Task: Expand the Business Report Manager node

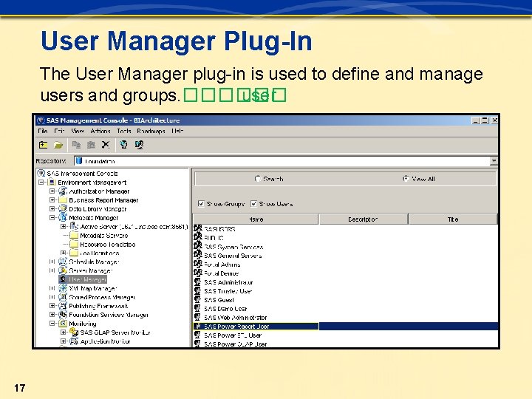Action: 52,200
